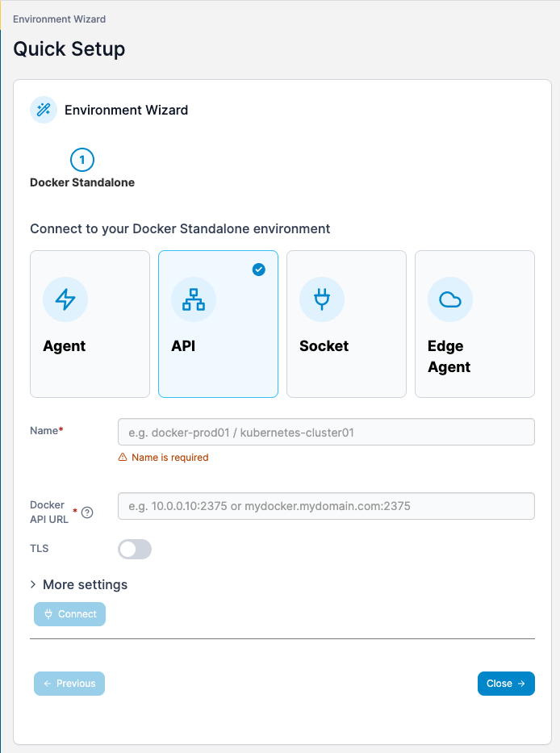Click the Docker API URL help icon
Viewport: 560px width, 753px height.
[x=87, y=512]
